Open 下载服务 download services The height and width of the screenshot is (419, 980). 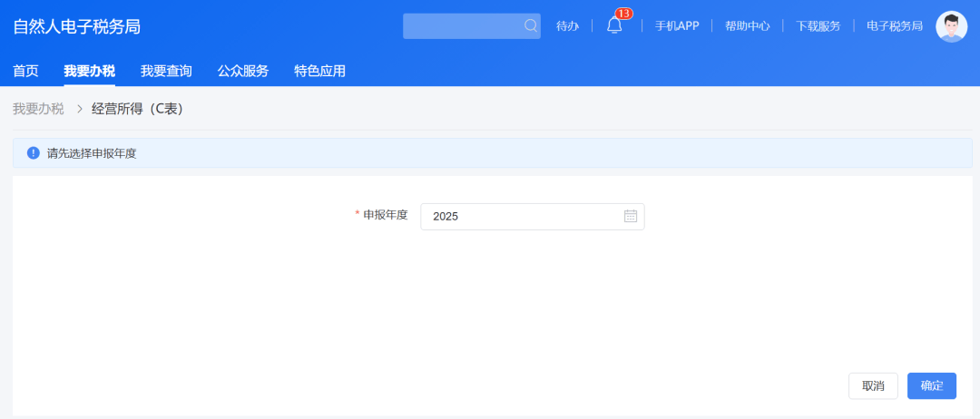818,26
